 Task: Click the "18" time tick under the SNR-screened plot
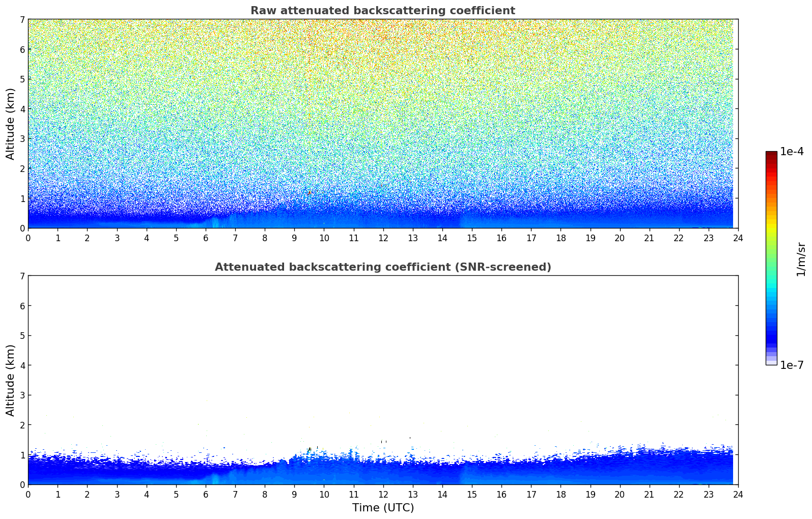tap(561, 494)
